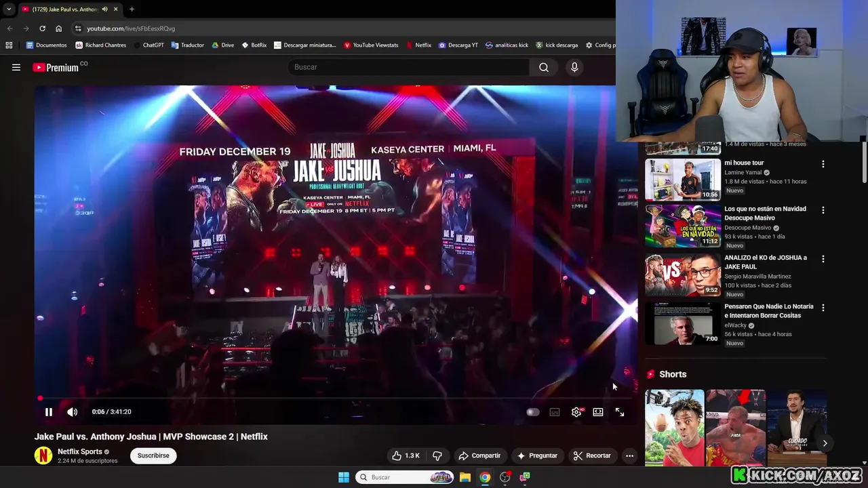
Task: Open File Explorer from taskbar
Action: (x=465, y=477)
